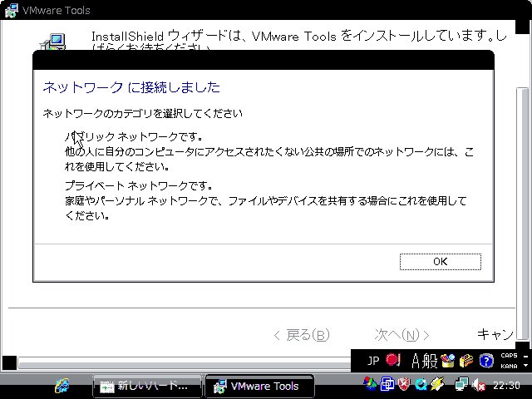
Task: Click the muted volume tray icon
Action: [479, 386]
